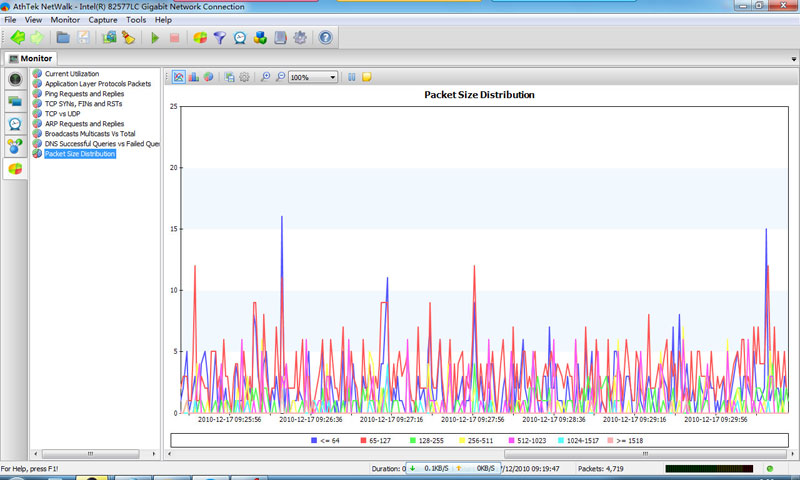Start capture with the green play icon
Image resolution: width=800 pixels, height=480 pixels.
[155, 38]
